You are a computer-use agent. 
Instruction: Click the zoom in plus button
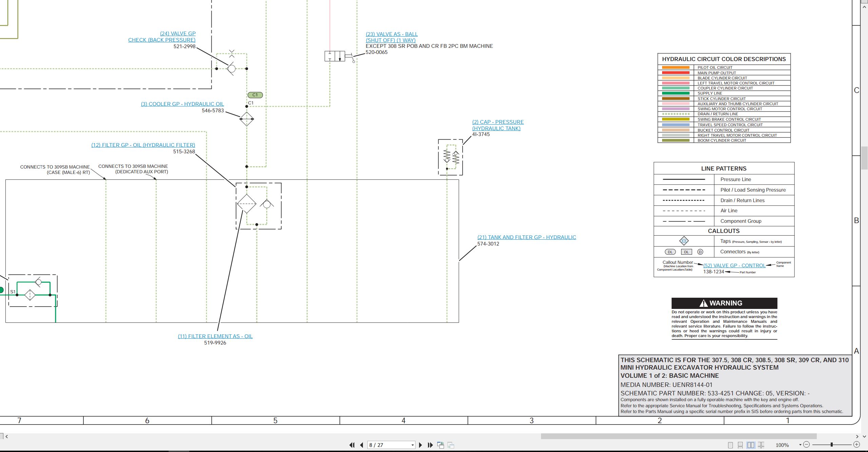(x=856, y=445)
